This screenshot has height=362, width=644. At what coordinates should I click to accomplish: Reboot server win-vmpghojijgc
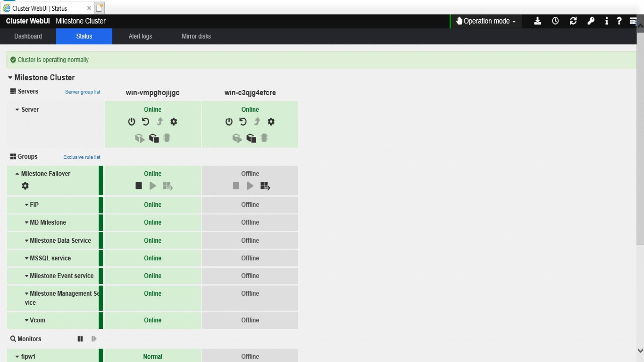(x=146, y=122)
